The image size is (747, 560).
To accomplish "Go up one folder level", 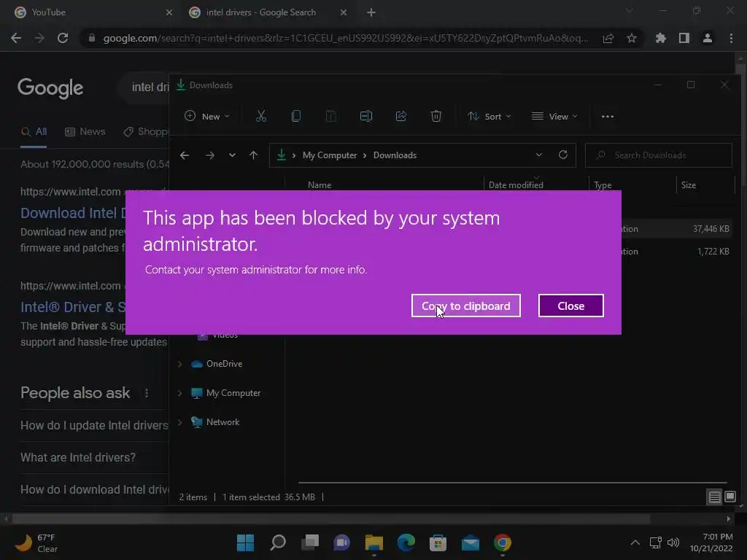I will point(253,155).
